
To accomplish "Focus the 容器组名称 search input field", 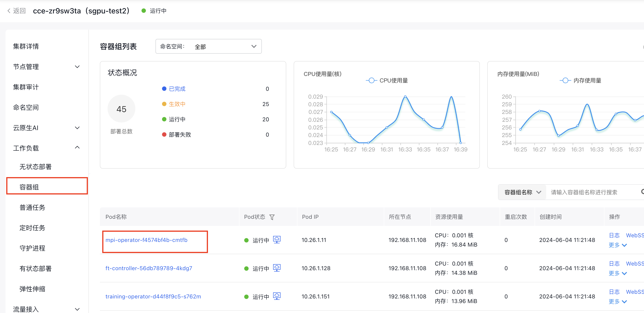I will coord(592,192).
